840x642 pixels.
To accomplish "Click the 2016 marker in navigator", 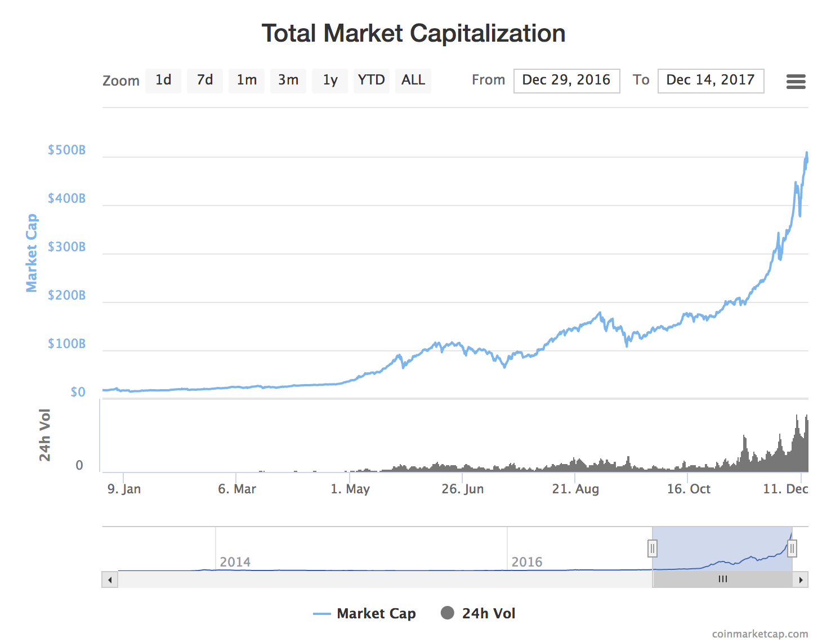I will 526,561.
